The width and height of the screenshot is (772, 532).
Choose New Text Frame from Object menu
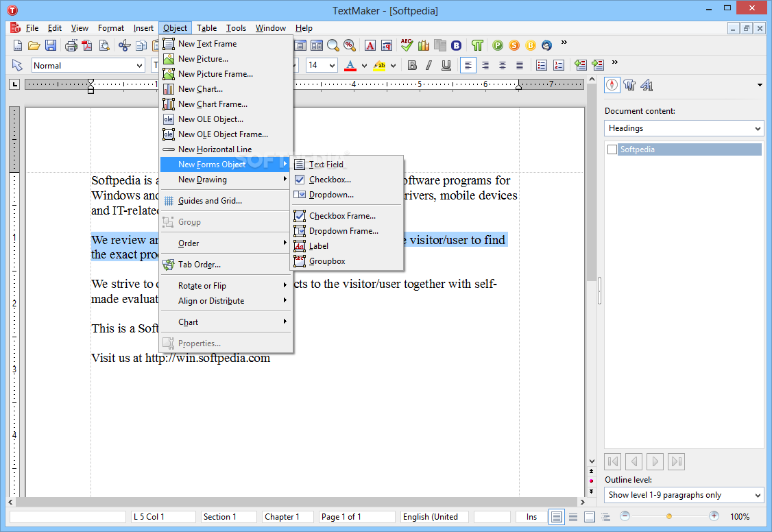pyautogui.click(x=226, y=44)
